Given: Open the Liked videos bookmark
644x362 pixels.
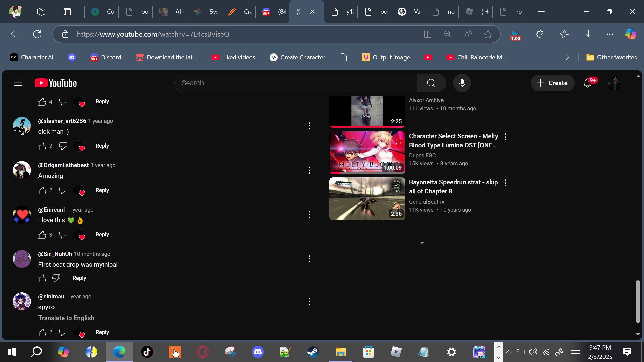Looking at the screenshot, I should coord(233,57).
